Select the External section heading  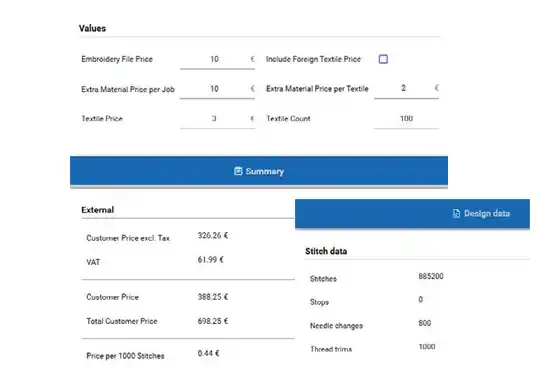[x=98, y=210]
